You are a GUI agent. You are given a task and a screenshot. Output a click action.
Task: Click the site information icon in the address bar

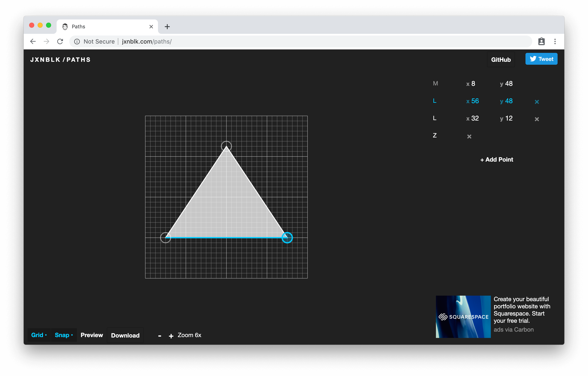tap(77, 42)
